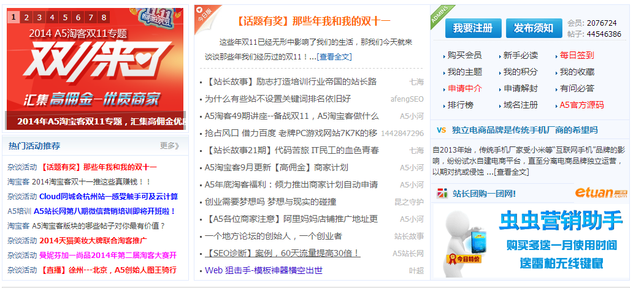
Task: Open 站长团购—团网 link
Action: tap(484, 193)
